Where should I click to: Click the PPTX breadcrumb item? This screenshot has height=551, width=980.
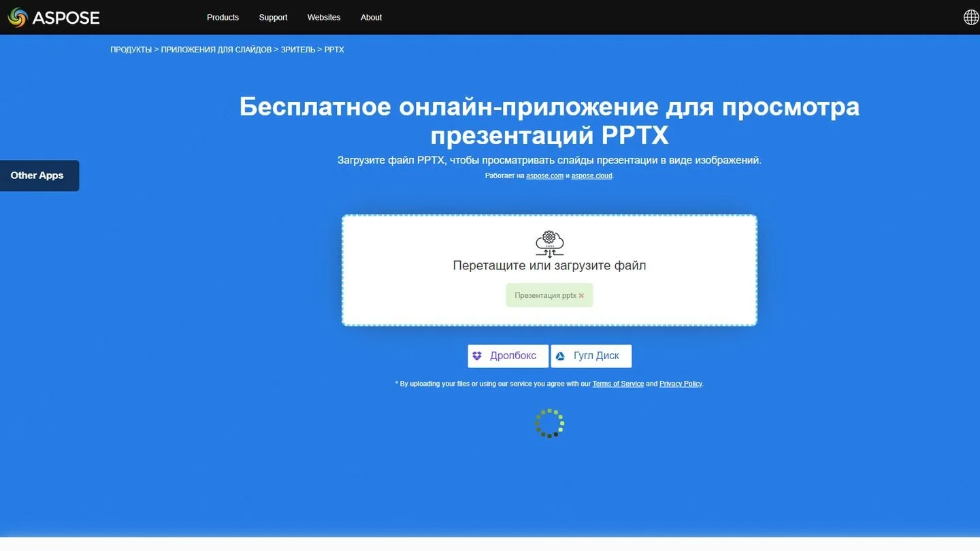334,50
